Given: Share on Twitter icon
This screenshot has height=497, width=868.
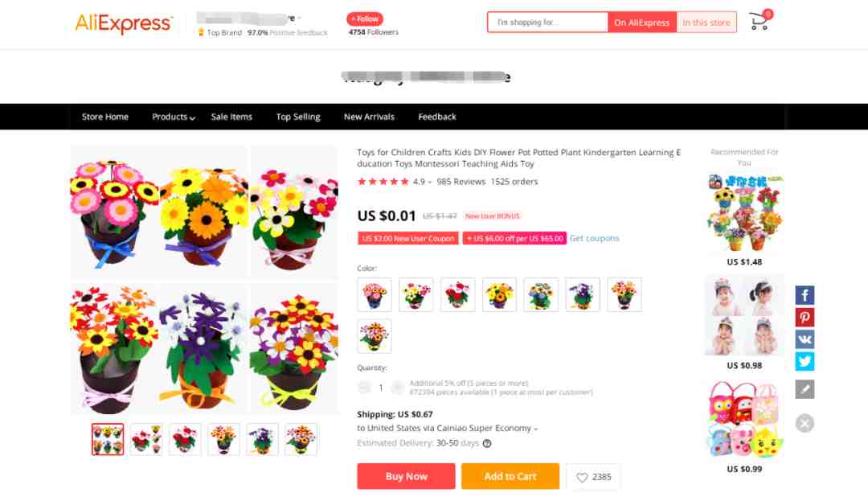Looking at the screenshot, I should tap(805, 361).
